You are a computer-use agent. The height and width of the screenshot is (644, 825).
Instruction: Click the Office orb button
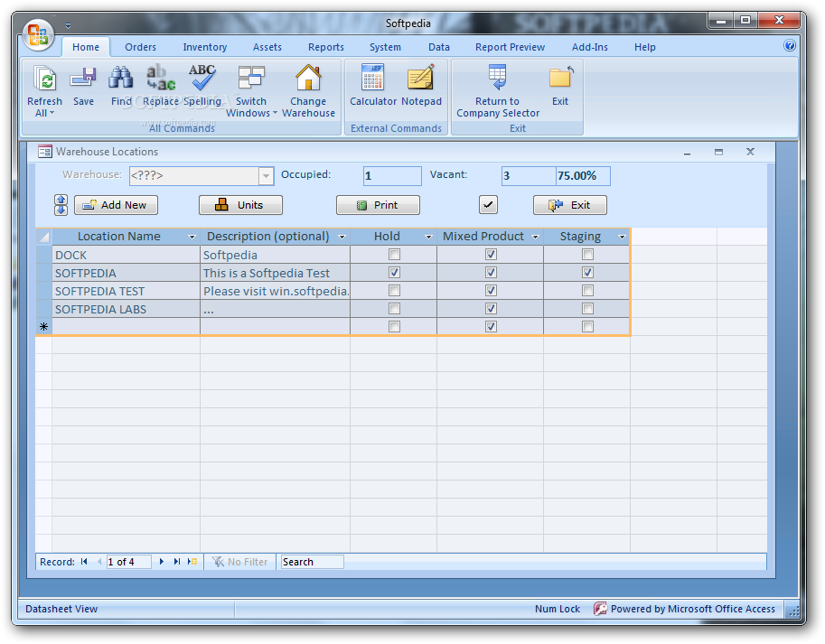coord(38,34)
